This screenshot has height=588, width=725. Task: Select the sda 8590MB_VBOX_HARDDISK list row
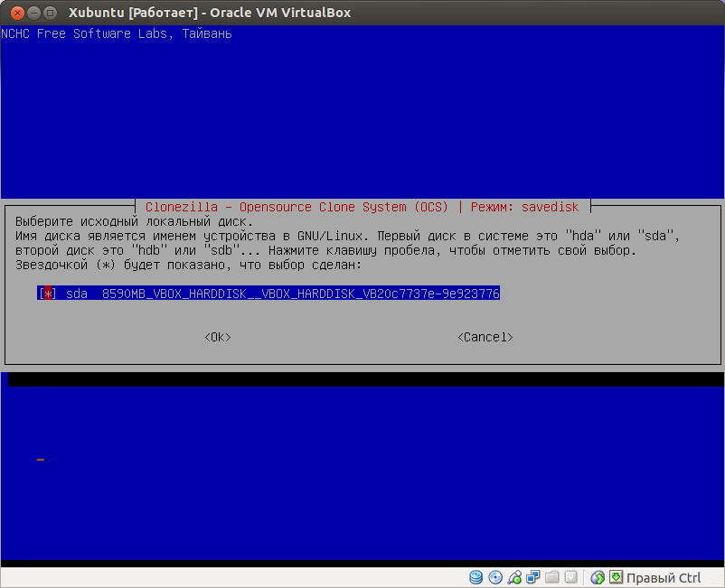point(268,294)
